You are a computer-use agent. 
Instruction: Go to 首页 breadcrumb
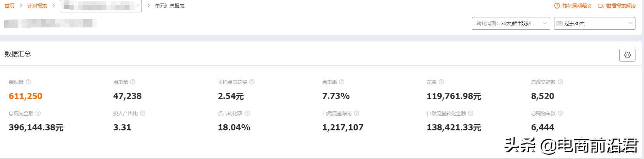coord(10,6)
